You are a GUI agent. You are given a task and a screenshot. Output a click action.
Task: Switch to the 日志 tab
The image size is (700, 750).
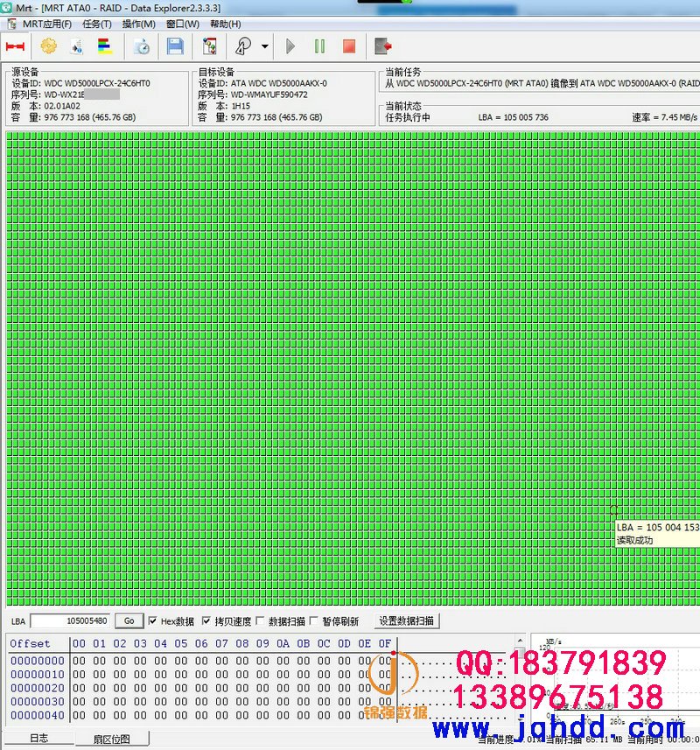38,739
